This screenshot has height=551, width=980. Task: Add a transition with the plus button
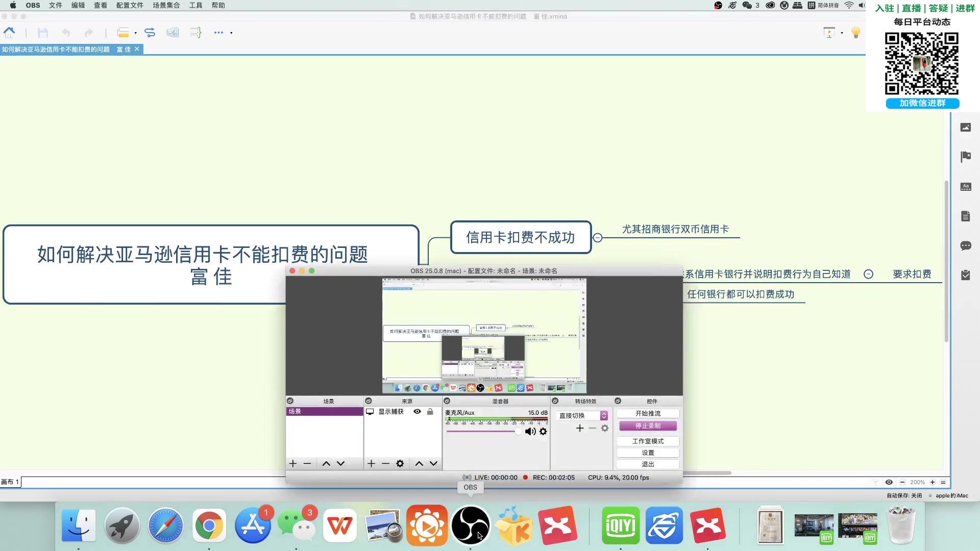[580, 428]
